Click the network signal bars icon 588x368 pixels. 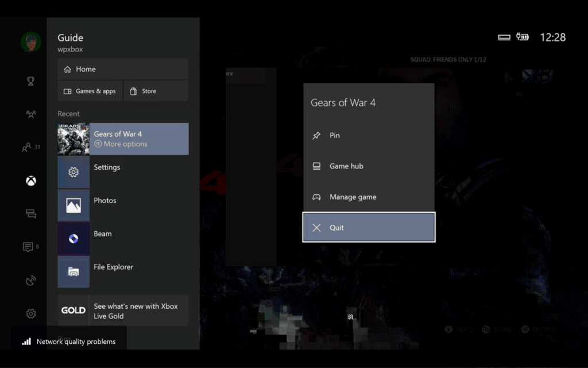click(x=26, y=342)
